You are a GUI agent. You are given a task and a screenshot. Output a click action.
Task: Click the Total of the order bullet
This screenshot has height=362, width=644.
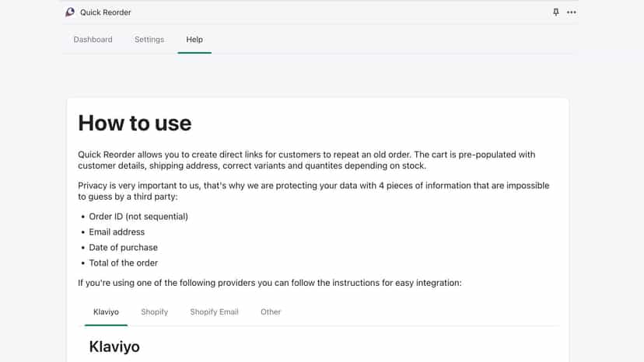(123, 263)
